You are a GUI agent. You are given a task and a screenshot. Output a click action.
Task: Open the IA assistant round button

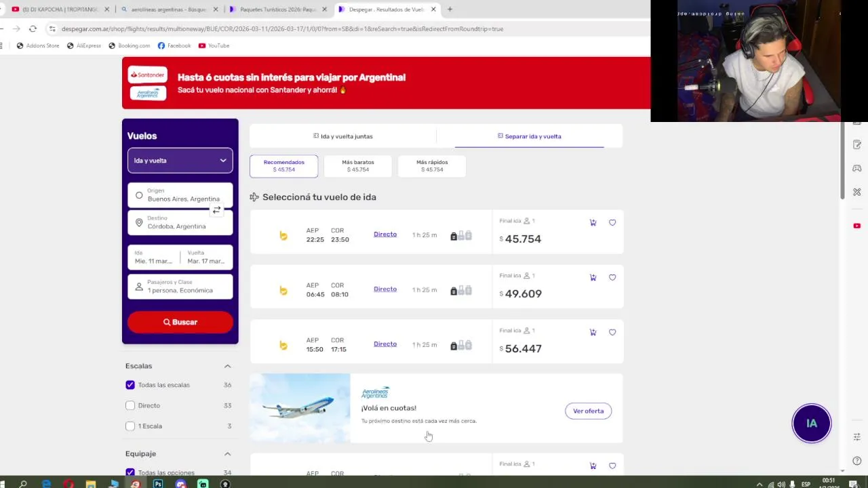[x=811, y=423]
